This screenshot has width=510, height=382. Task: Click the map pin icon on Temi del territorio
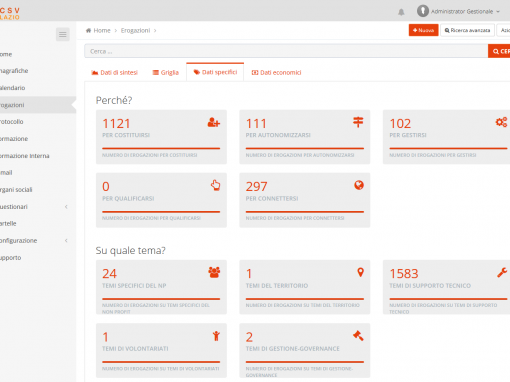pos(360,272)
